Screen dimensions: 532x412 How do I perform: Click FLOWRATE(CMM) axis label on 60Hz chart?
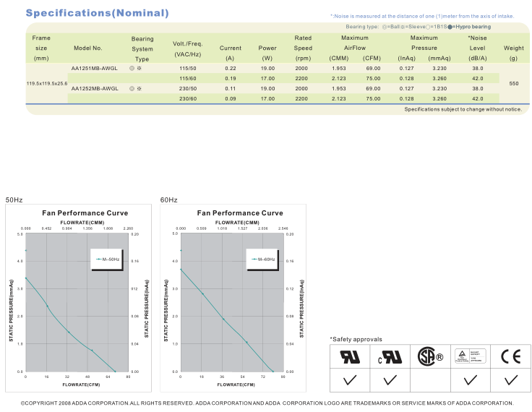(x=237, y=223)
